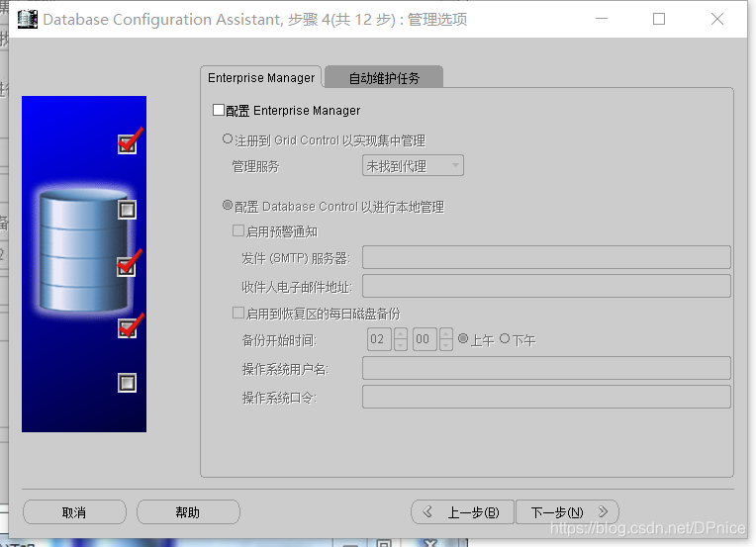
Task: Select 配置 Database Control 以进行本地管理 radio option
Action: [x=227, y=206]
